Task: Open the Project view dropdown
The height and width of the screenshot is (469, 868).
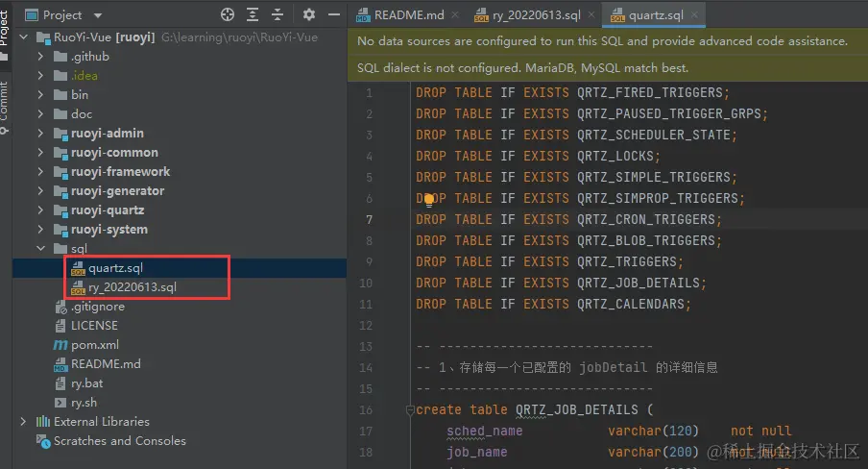Action: click(98, 15)
